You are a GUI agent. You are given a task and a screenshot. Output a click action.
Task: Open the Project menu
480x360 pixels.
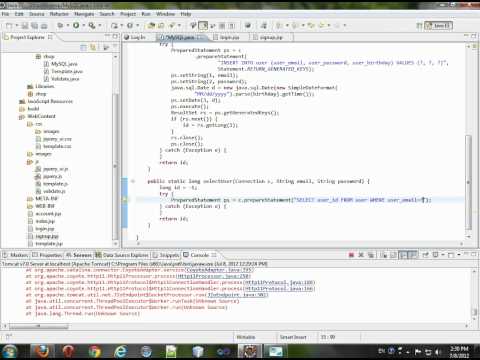point(128,14)
